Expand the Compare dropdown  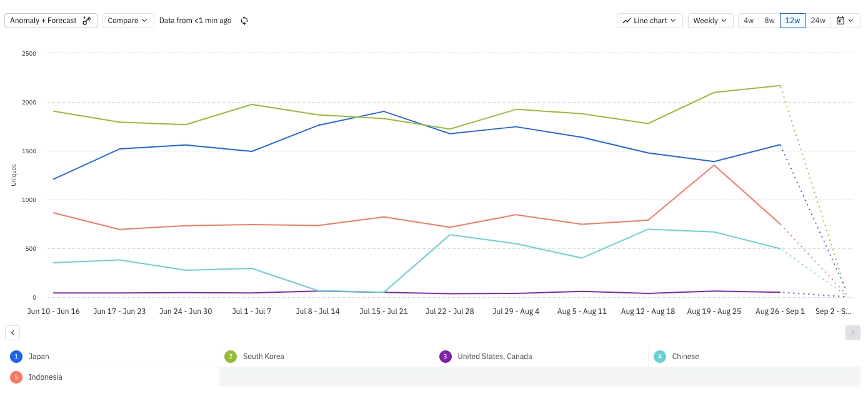point(128,21)
